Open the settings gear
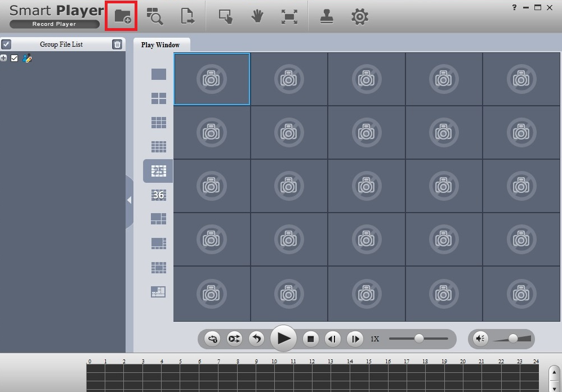This screenshot has height=392, width=562. [x=360, y=17]
